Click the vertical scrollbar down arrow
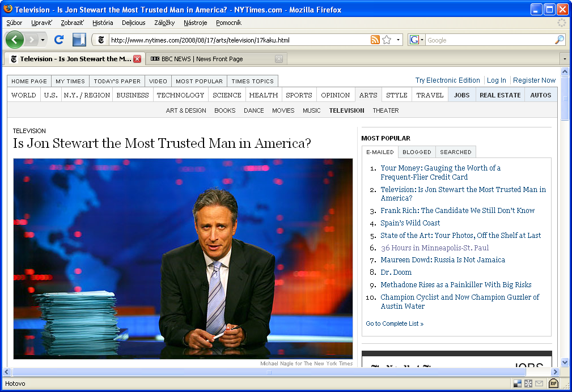 pos(565,363)
